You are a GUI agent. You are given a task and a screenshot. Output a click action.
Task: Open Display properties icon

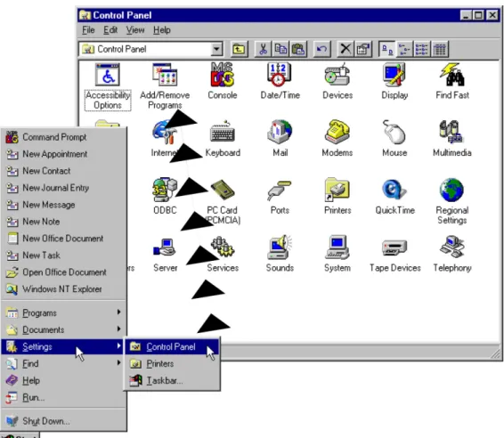(x=394, y=81)
